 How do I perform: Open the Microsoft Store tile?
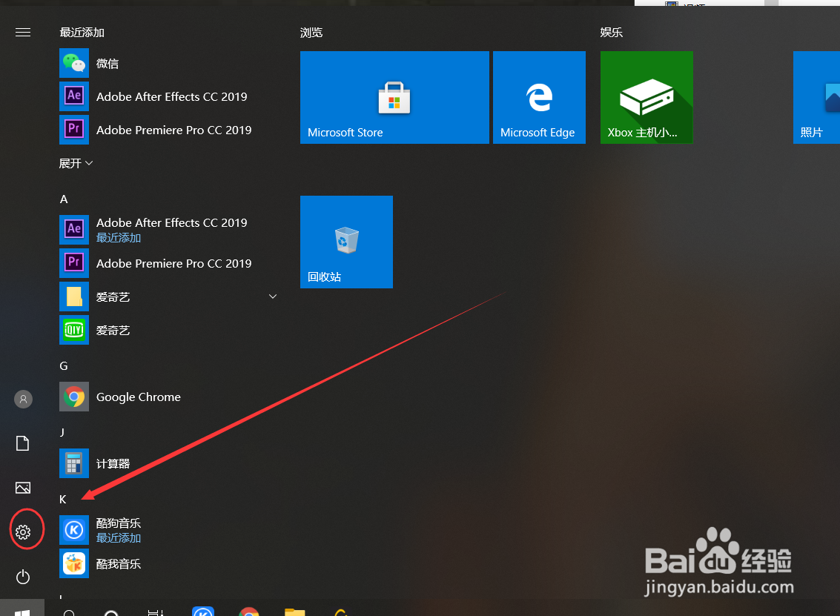394,98
